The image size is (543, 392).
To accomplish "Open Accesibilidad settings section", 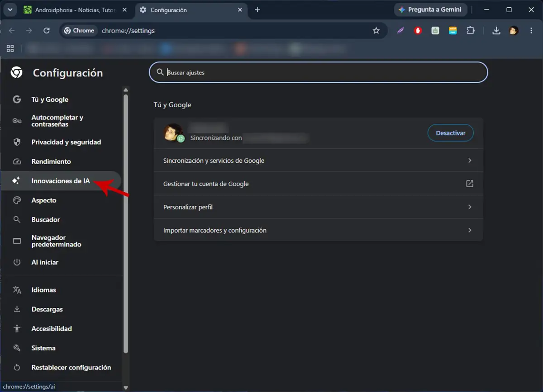I will [61, 329].
